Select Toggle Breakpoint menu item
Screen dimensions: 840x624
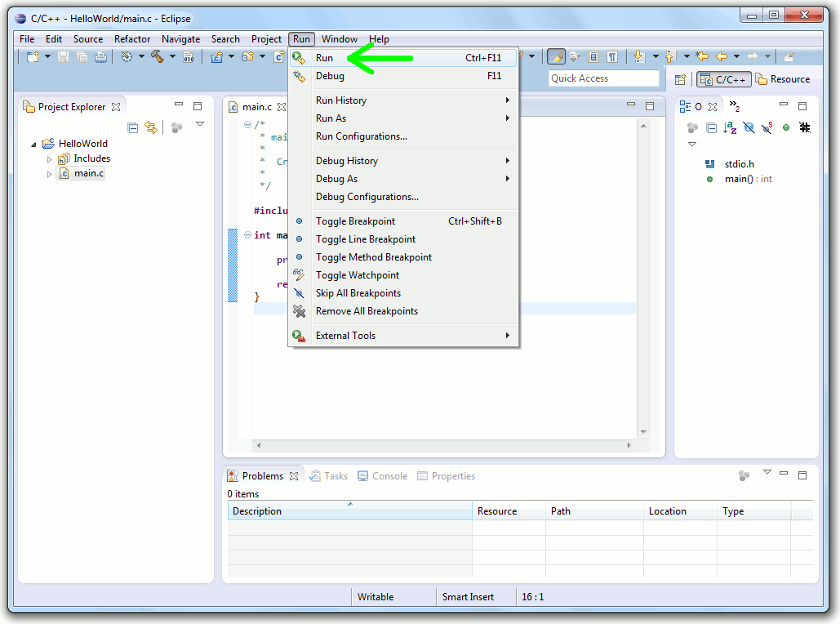point(403,221)
